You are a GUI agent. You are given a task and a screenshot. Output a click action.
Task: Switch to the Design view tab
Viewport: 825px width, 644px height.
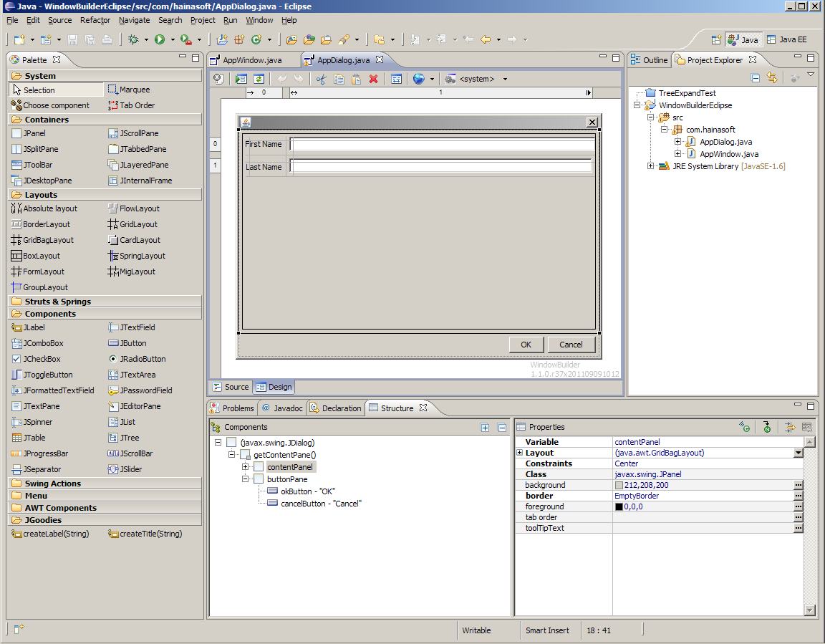pos(274,387)
